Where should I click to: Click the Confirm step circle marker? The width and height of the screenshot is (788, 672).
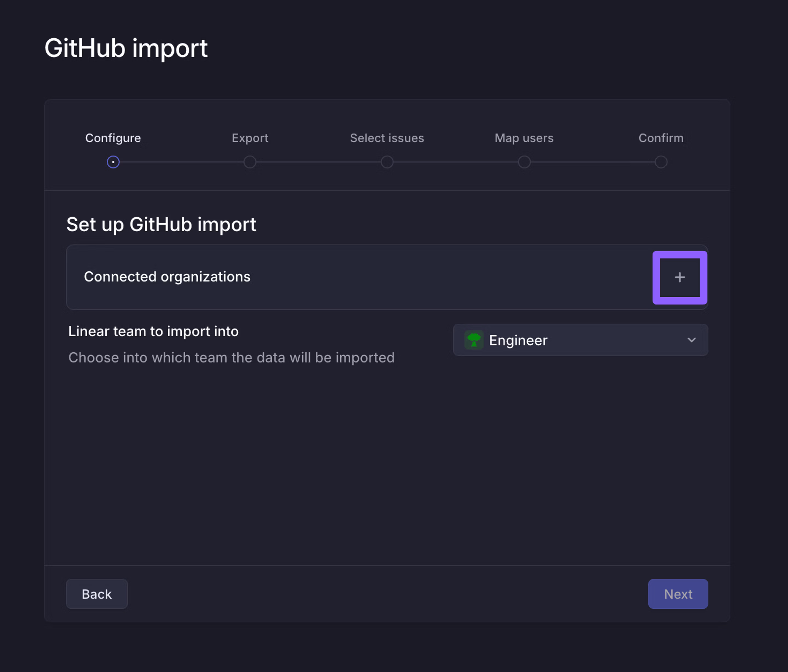tap(661, 162)
